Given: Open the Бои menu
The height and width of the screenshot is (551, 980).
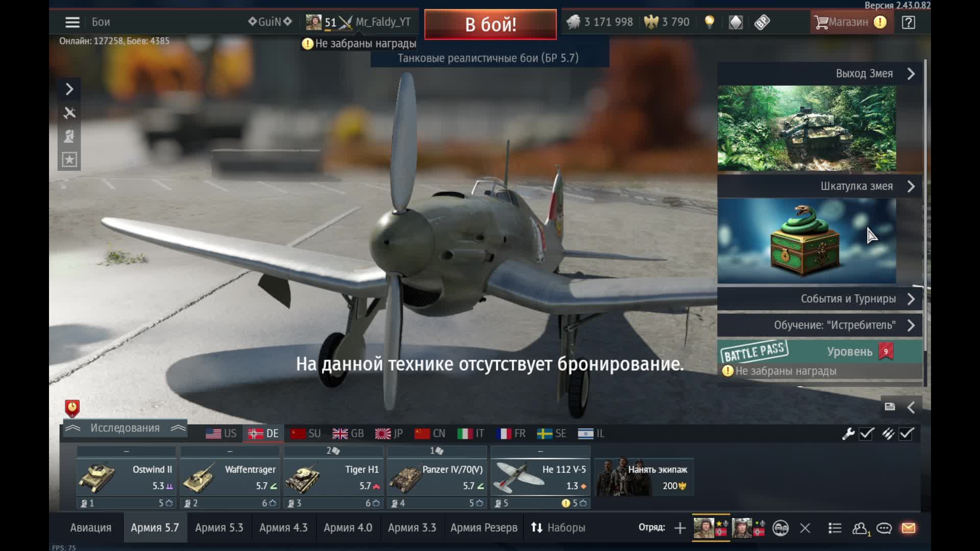Looking at the screenshot, I should pyautogui.click(x=101, y=22).
